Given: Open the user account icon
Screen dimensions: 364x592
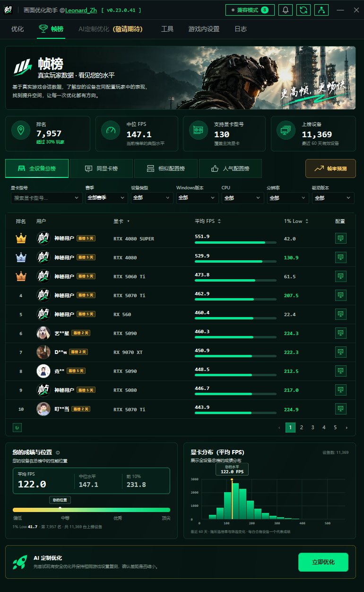Looking at the screenshot, I should (321, 10).
